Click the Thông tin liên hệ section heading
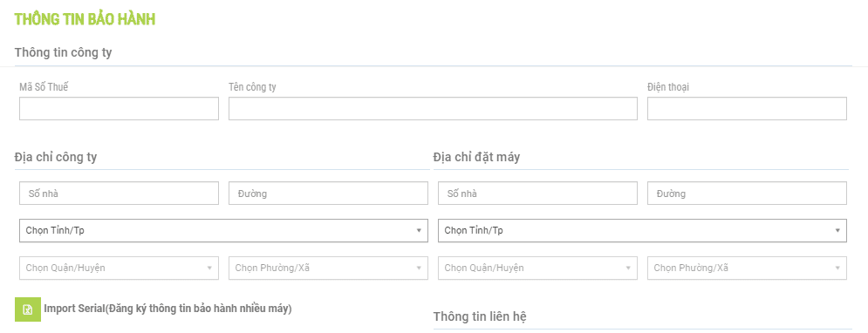The height and width of the screenshot is (333, 868). tap(480, 317)
